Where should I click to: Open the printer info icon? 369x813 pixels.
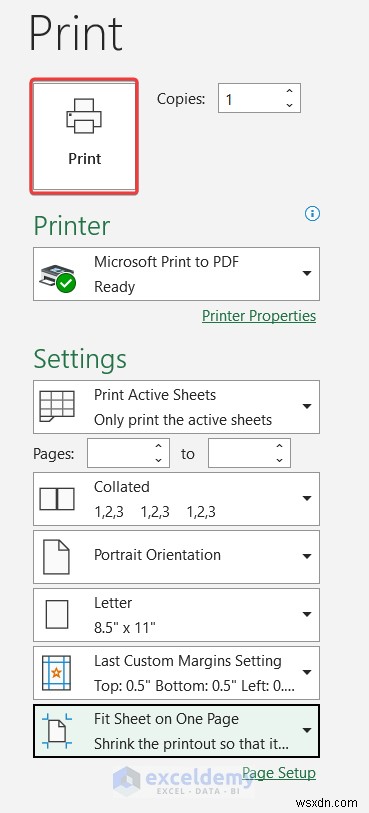click(x=313, y=213)
